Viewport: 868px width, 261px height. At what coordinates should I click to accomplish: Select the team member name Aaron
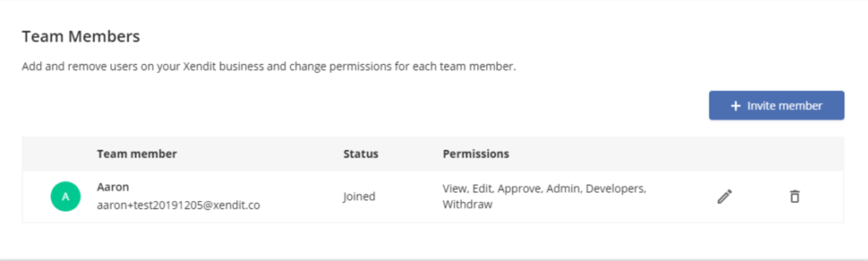113,187
